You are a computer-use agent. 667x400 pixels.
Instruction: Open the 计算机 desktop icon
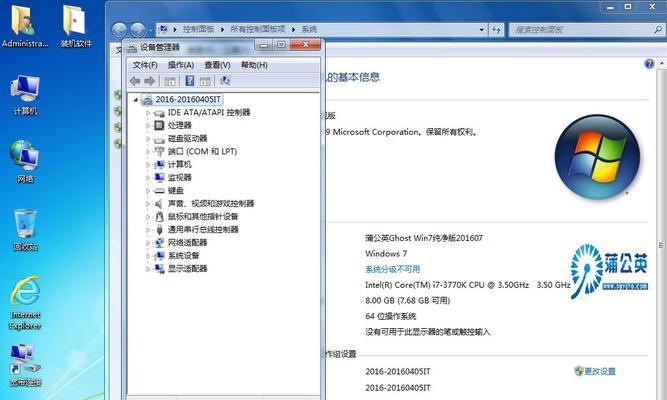pyautogui.click(x=25, y=94)
